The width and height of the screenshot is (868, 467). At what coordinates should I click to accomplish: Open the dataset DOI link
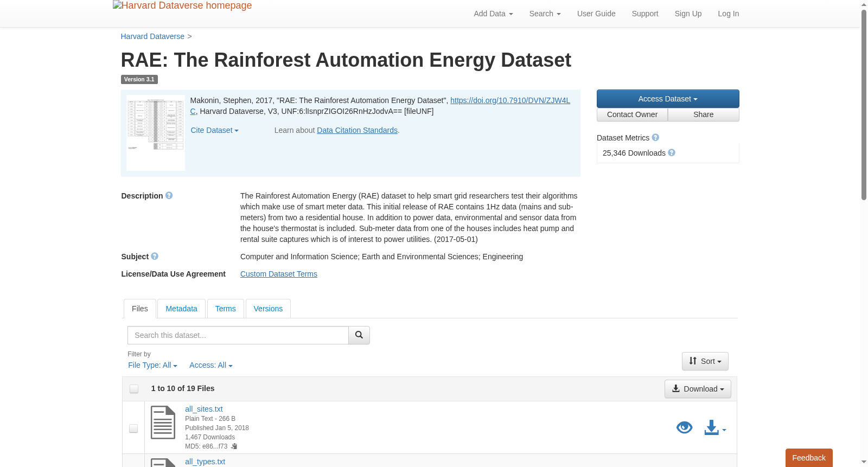[510, 100]
